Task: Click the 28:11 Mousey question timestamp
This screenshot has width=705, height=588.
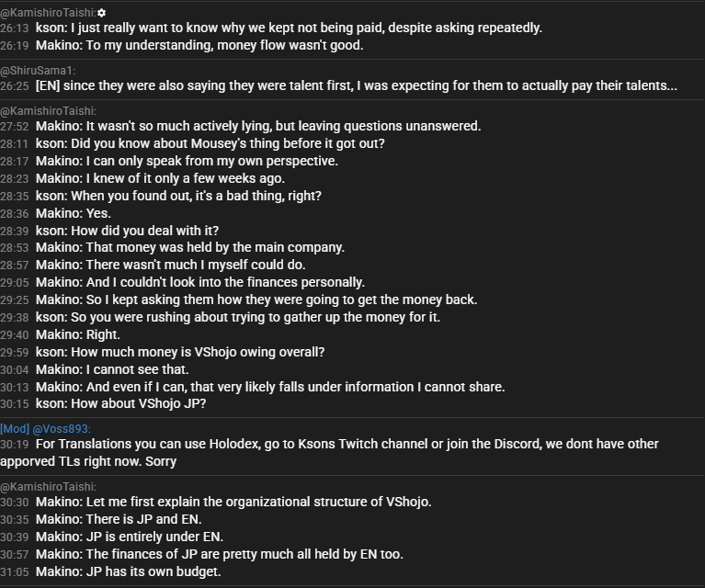Action: tap(15, 144)
